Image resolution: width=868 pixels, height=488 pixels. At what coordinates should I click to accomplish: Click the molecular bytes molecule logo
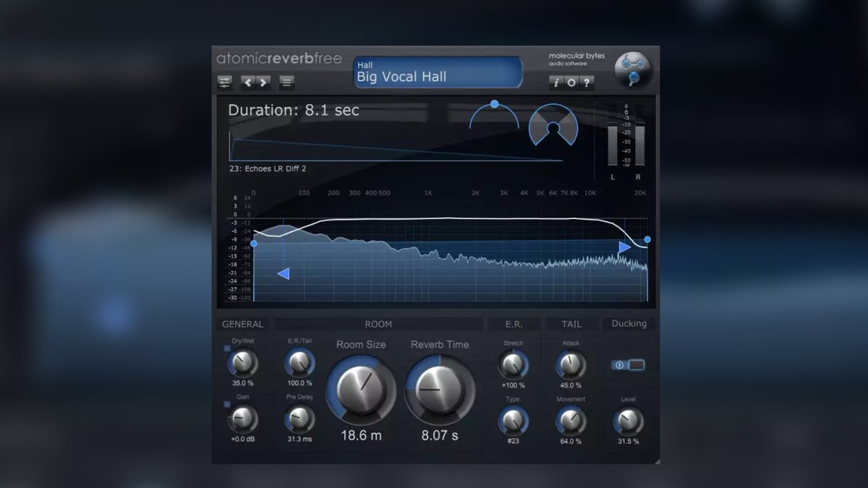(x=633, y=71)
